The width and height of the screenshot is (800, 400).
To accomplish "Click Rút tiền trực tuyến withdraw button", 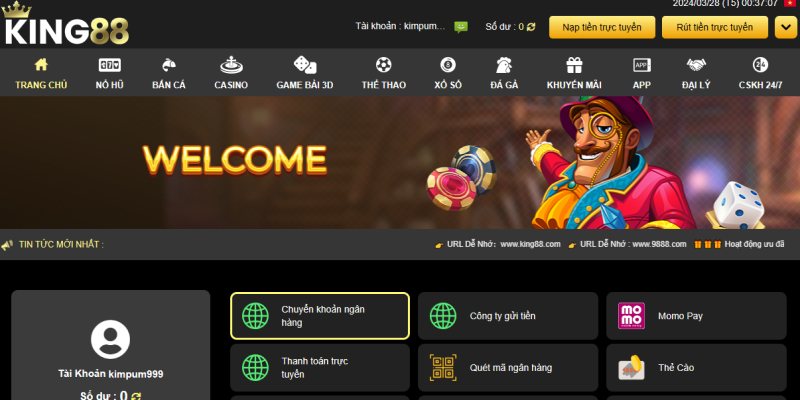I will click(x=715, y=27).
